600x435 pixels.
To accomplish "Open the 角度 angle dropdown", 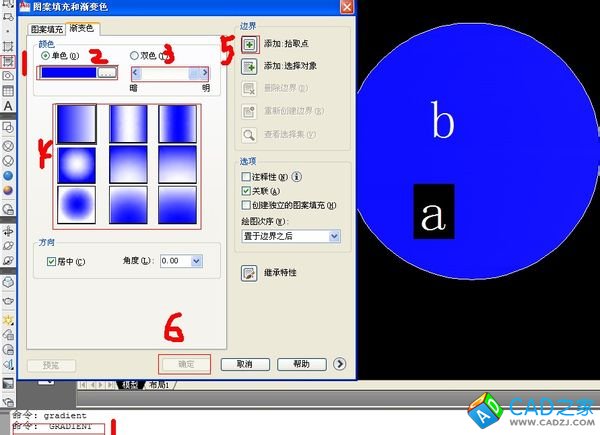I will click(195, 262).
